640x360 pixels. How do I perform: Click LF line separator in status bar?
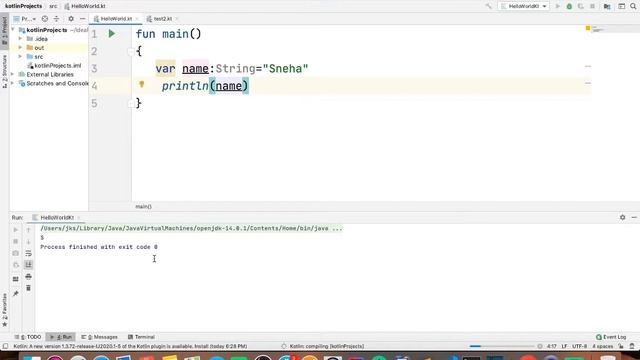pyautogui.click(x=564, y=346)
